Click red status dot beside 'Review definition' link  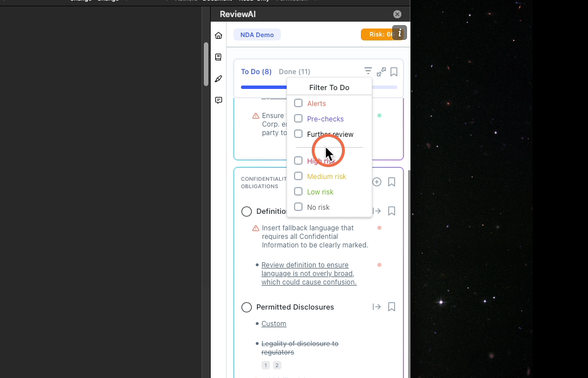(379, 265)
